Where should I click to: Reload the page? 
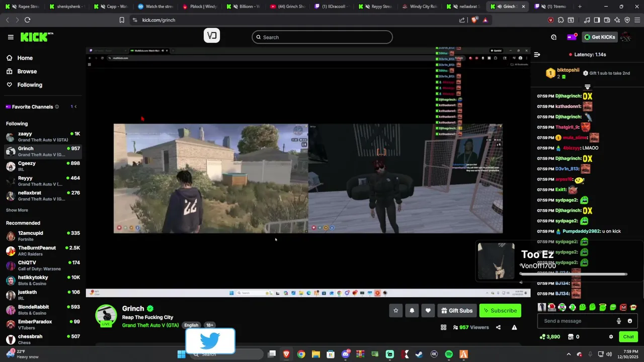pyautogui.click(x=27, y=20)
